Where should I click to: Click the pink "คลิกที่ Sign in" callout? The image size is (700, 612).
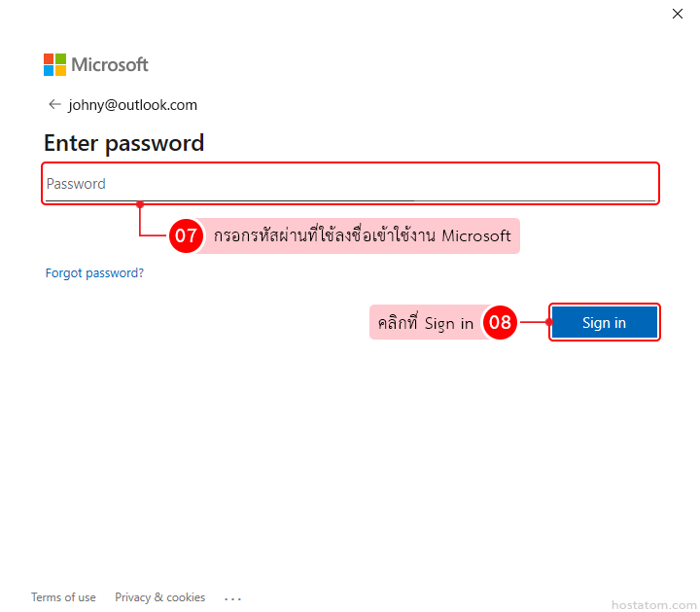point(426,323)
